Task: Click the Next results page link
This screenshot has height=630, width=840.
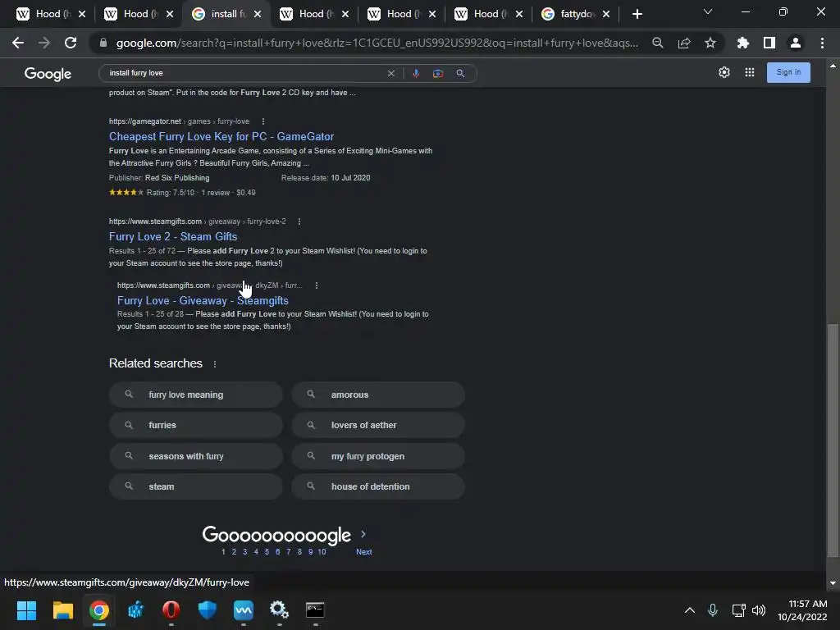Action: 363,552
